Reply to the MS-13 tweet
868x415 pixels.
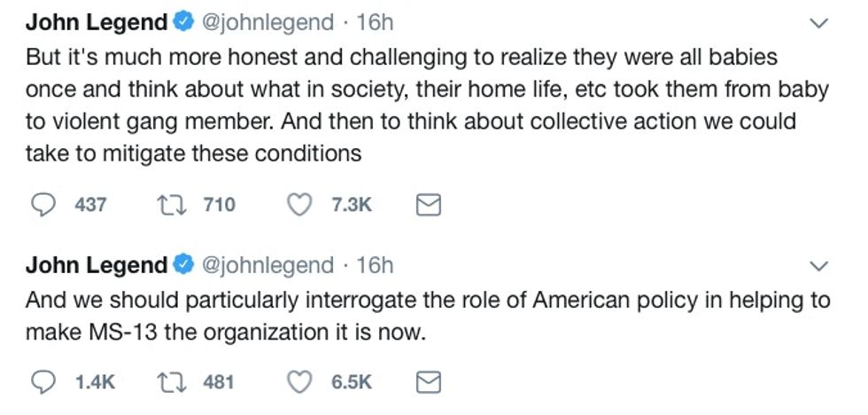click(x=44, y=381)
